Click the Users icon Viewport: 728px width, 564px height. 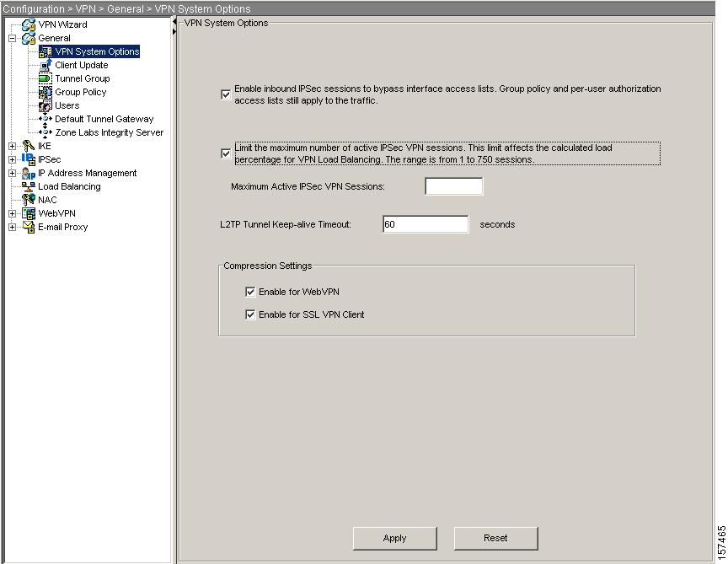click(45, 105)
